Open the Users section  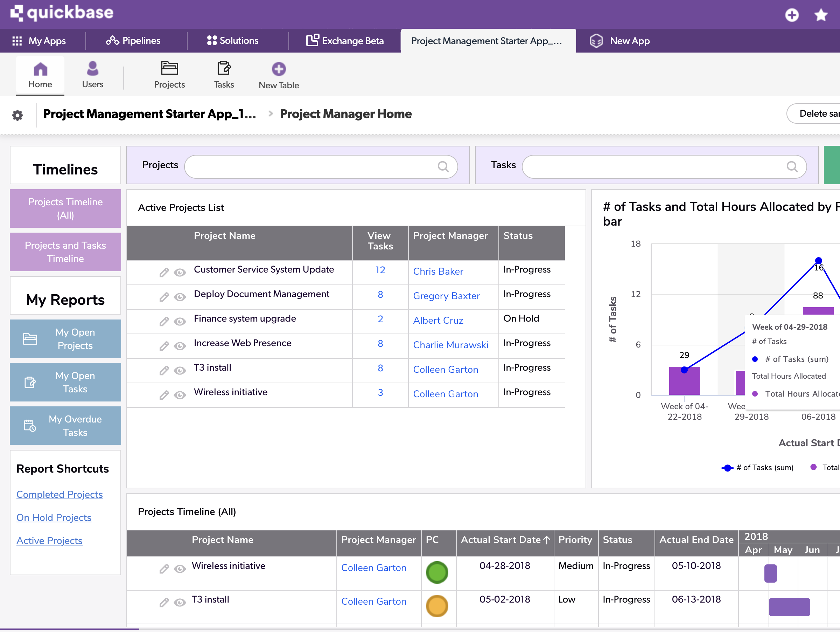pos(92,75)
